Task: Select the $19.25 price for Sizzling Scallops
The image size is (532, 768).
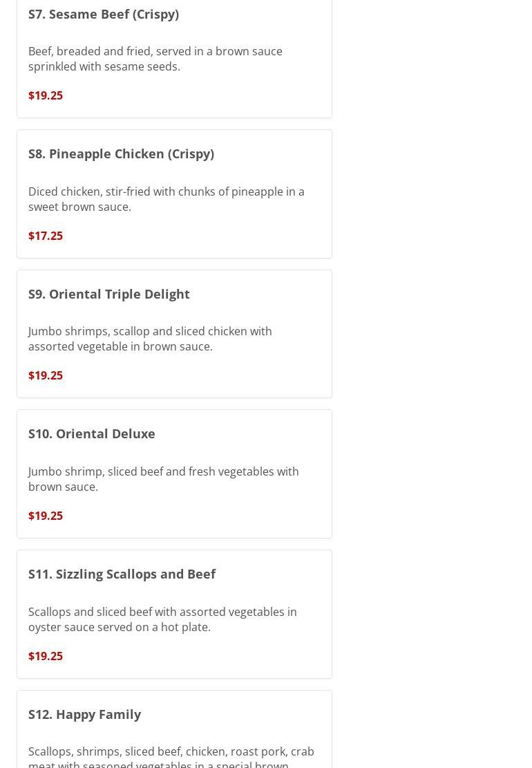Action: [x=46, y=656]
